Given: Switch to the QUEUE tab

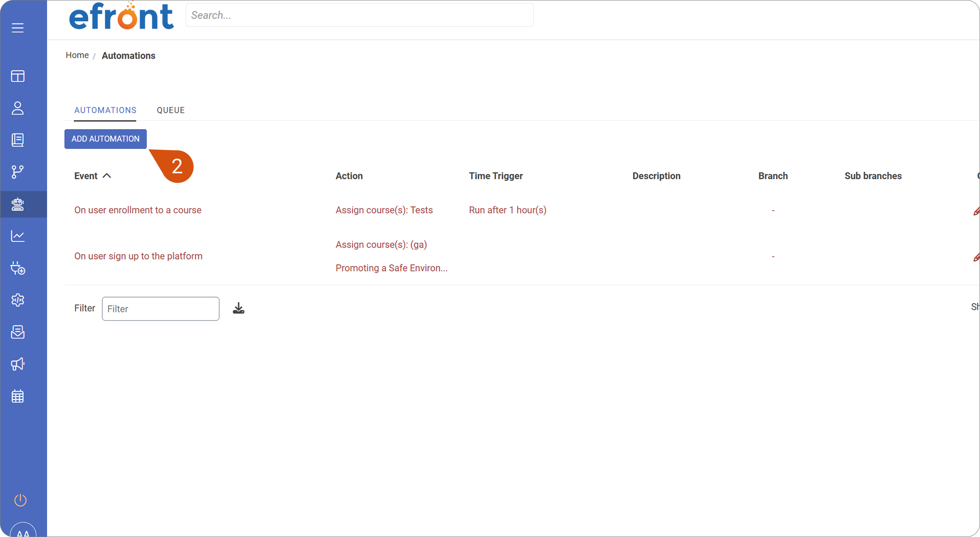Looking at the screenshot, I should [171, 110].
